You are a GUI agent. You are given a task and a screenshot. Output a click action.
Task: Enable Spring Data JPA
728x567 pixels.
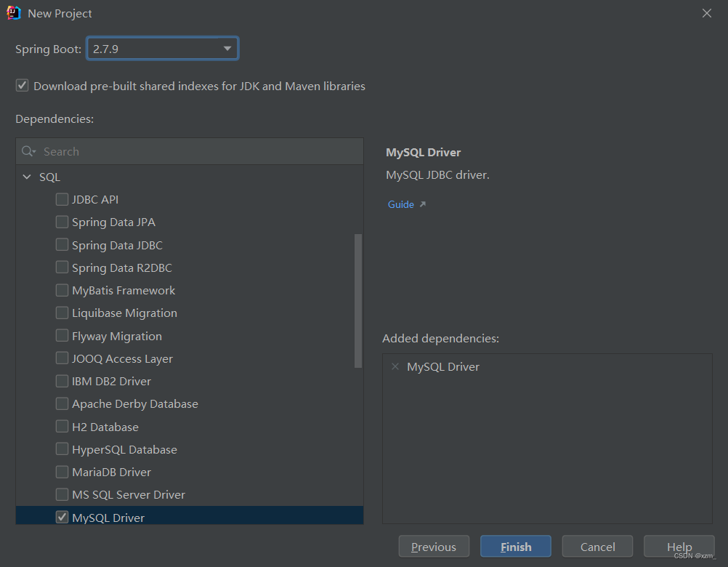pyautogui.click(x=62, y=222)
